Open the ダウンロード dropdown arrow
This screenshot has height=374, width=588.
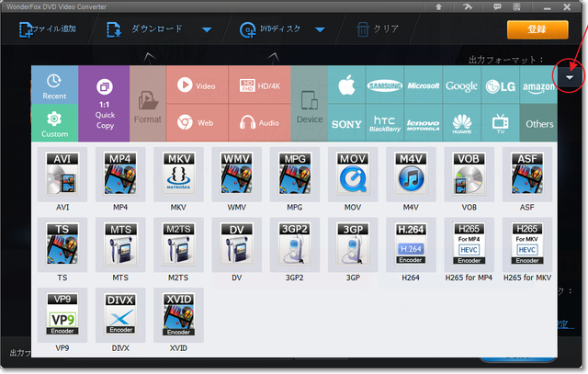click(207, 29)
